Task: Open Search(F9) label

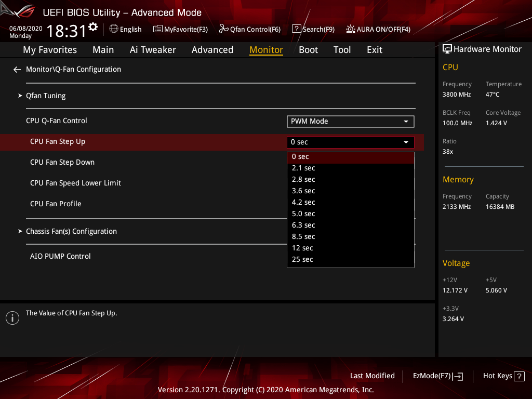Action: tap(318, 30)
